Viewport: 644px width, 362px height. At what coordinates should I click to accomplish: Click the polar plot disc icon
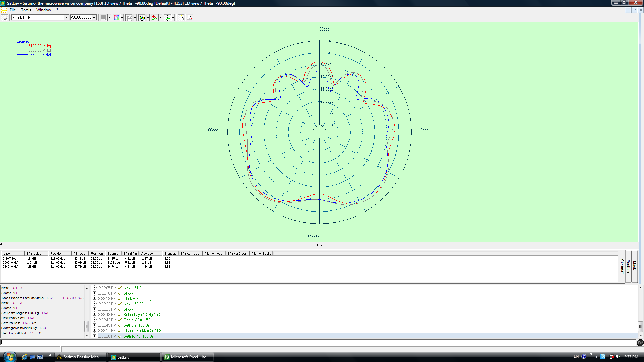point(142,18)
